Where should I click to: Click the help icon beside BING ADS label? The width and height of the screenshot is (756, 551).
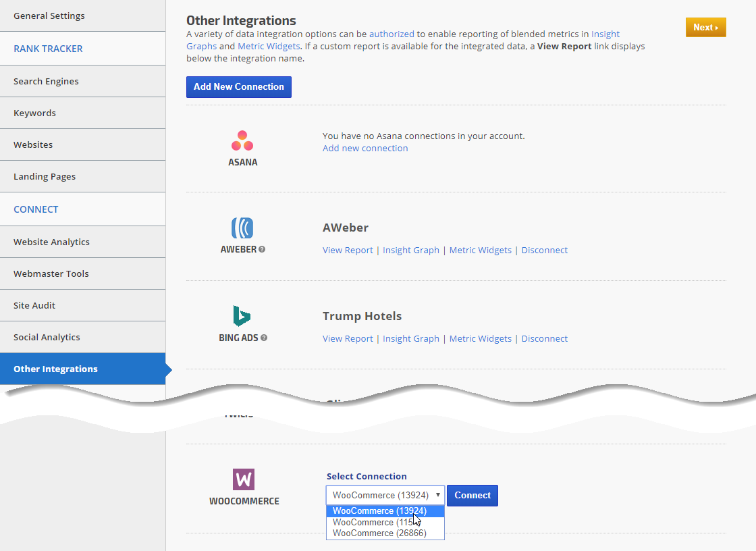[264, 338]
